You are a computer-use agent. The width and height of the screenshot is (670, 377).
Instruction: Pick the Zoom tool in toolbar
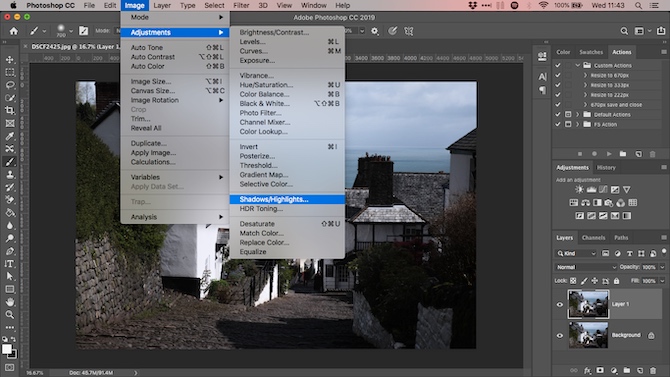click(x=9, y=315)
